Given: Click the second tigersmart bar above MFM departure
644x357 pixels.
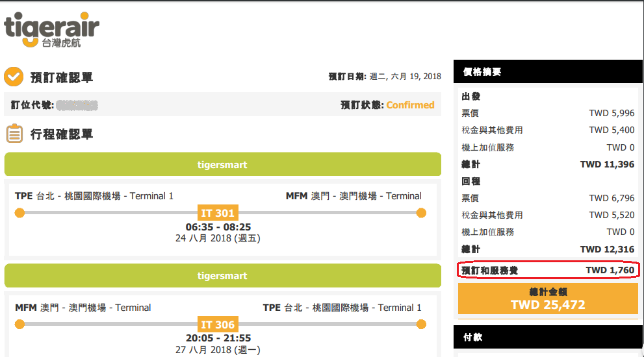Looking at the screenshot, I should pyautogui.click(x=223, y=276).
